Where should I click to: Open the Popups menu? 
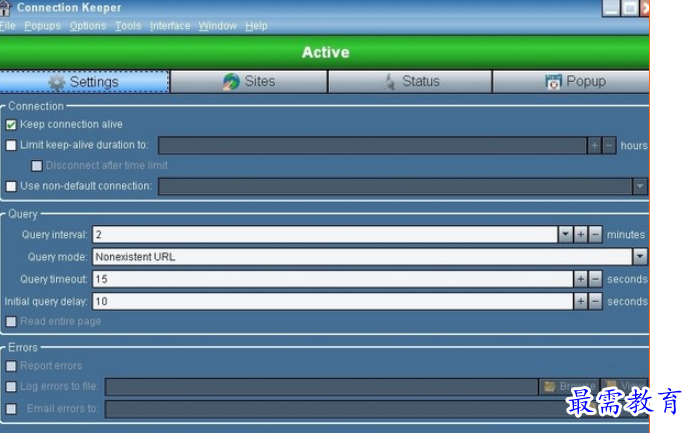coord(42,26)
